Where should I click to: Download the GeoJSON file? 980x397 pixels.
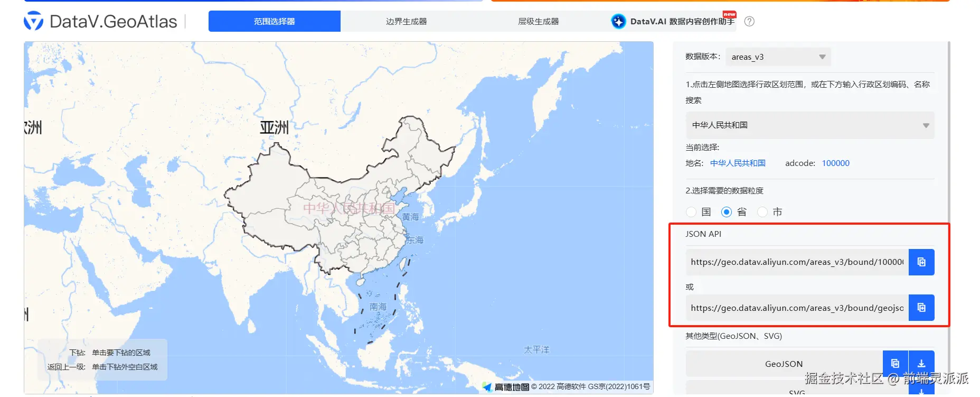tap(921, 364)
